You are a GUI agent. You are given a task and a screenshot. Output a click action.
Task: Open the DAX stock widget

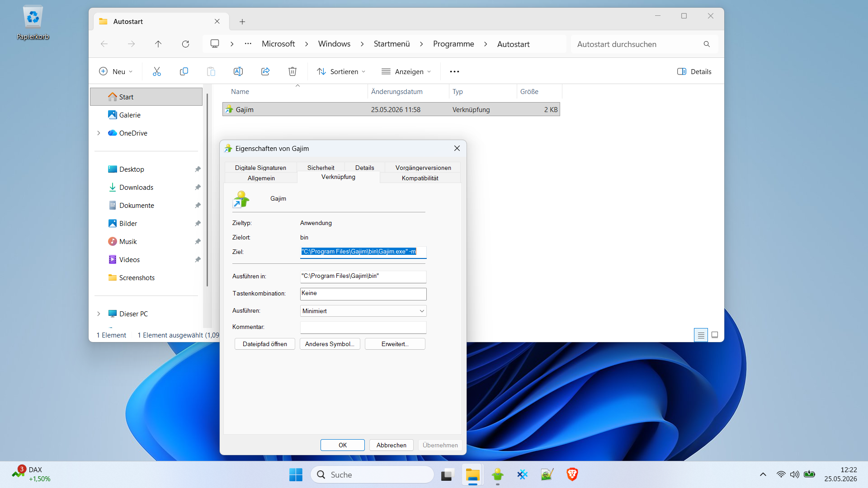click(x=31, y=474)
